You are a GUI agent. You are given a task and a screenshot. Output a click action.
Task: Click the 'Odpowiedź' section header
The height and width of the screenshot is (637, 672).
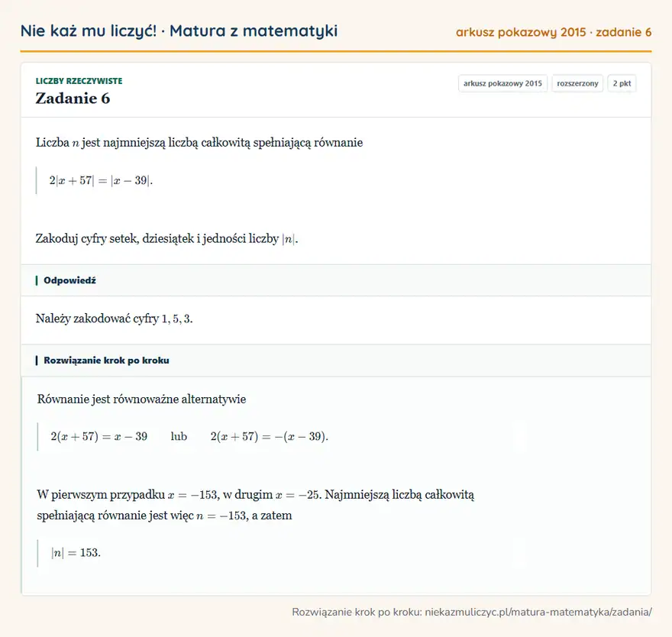[69, 280]
